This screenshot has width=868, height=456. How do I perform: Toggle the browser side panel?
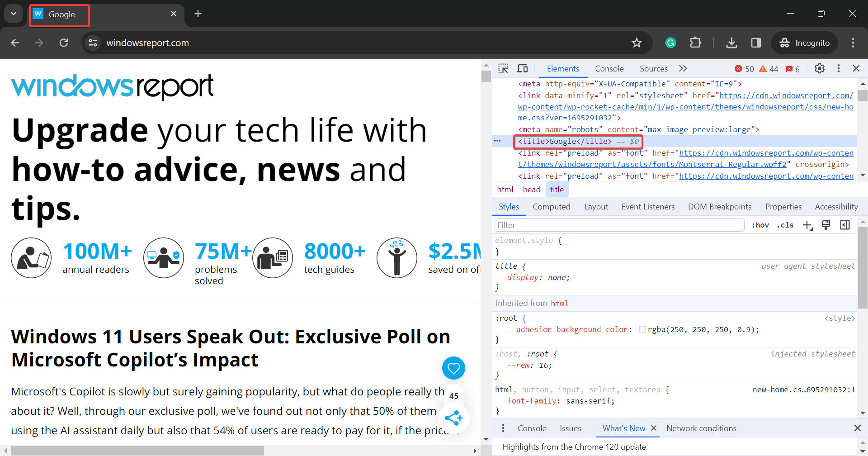click(756, 43)
